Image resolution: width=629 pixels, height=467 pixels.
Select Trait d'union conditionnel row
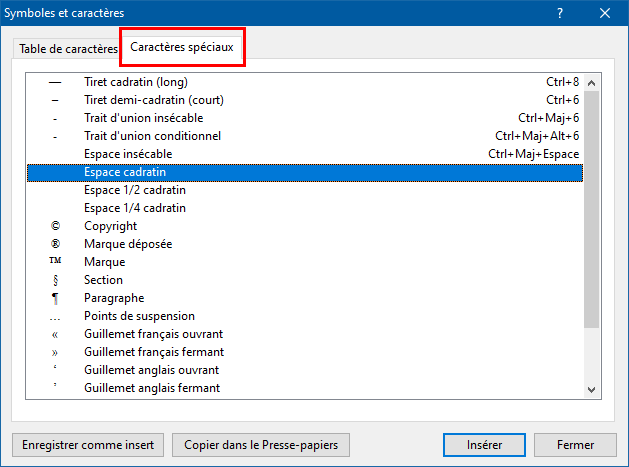pyautogui.click(x=152, y=136)
